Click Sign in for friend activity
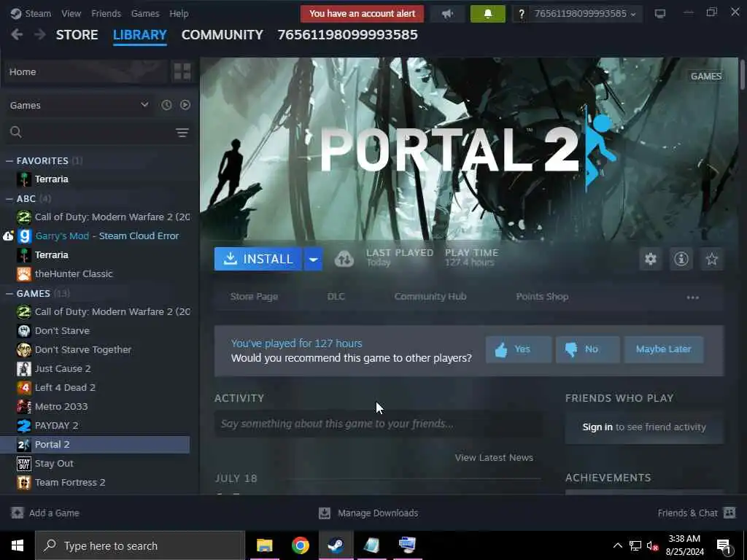The height and width of the screenshot is (560, 747). pos(597,427)
